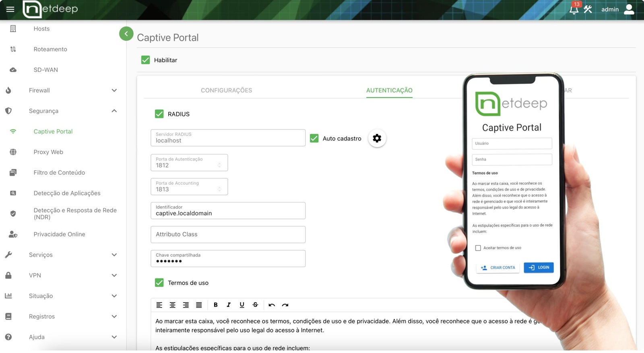Redo edit in editor toolbar

[x=285, y=305]
